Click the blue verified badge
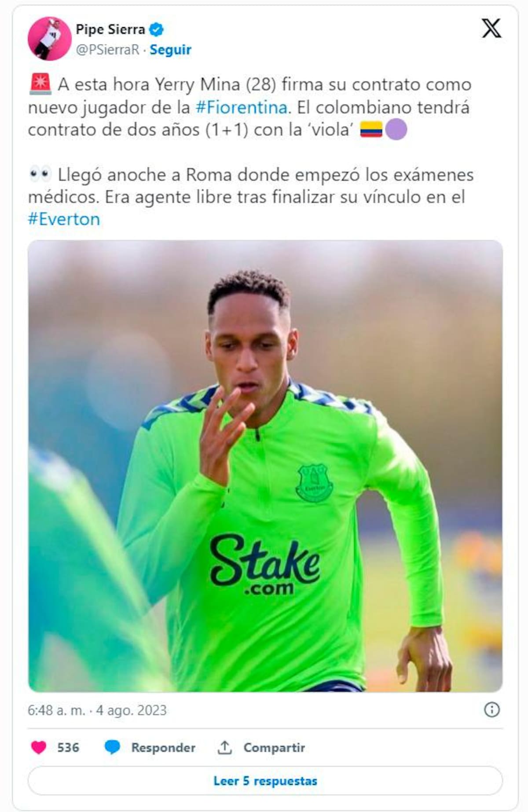 tap(156, 29)
